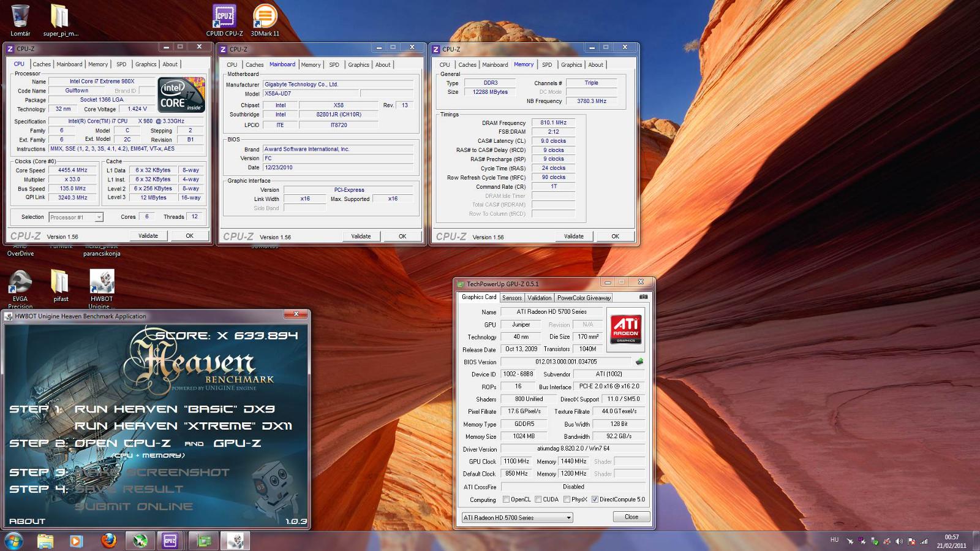Launch CPUID CPU-Z desktop shortcut

click(224, 20)
